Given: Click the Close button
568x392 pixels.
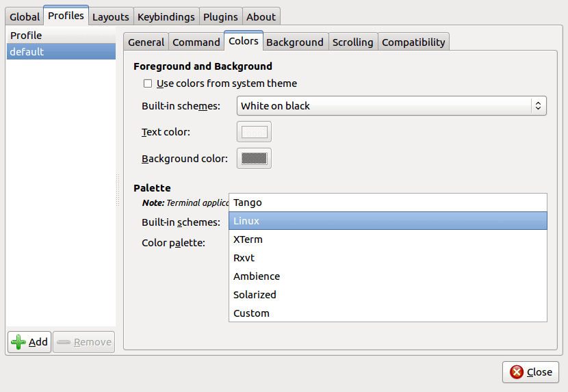Looking at the screenshot, I should pos(530,372).
